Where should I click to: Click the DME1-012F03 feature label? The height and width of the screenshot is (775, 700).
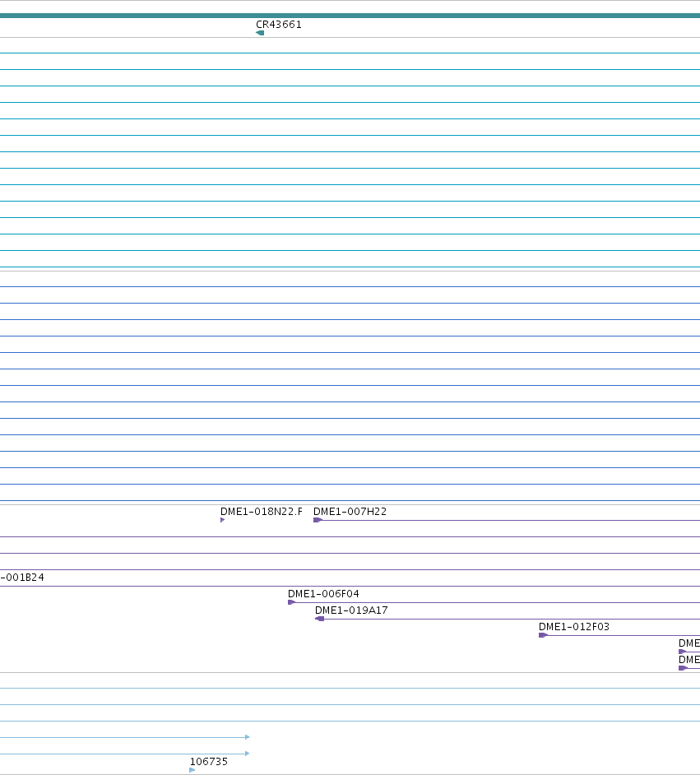(574, 627)
